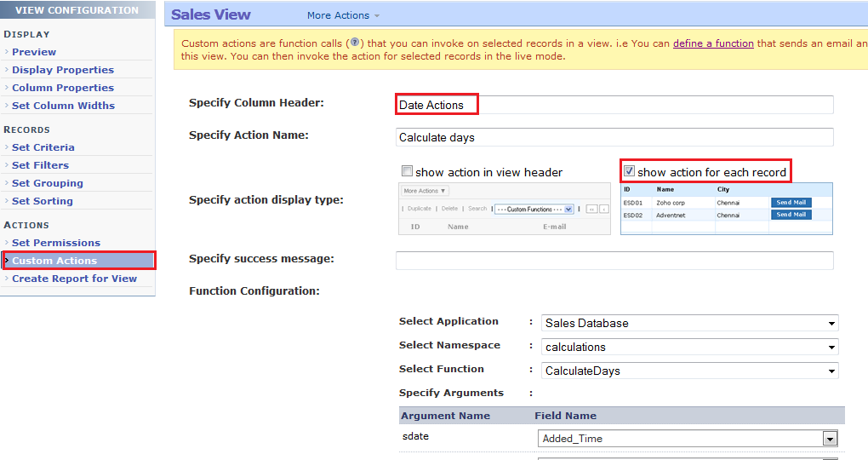Uncheck show action for each record
The height and width of the screenshot is (460, 868).
pos(629,171)
